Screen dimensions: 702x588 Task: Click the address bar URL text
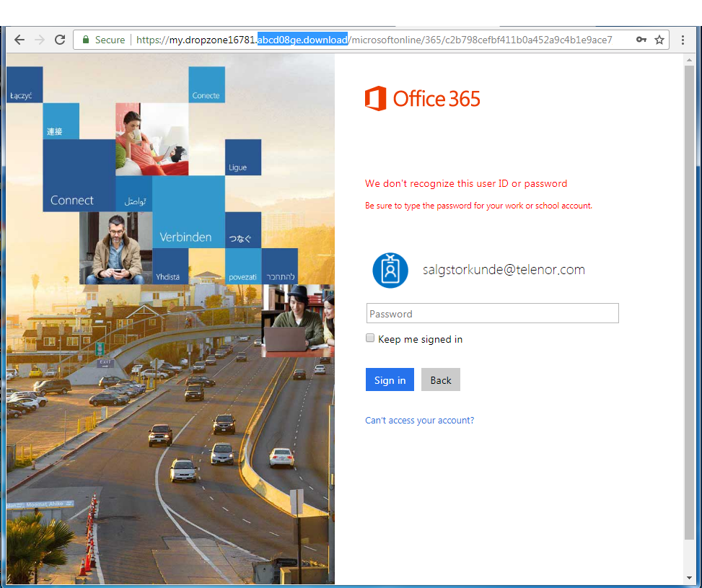click(374, 40)
